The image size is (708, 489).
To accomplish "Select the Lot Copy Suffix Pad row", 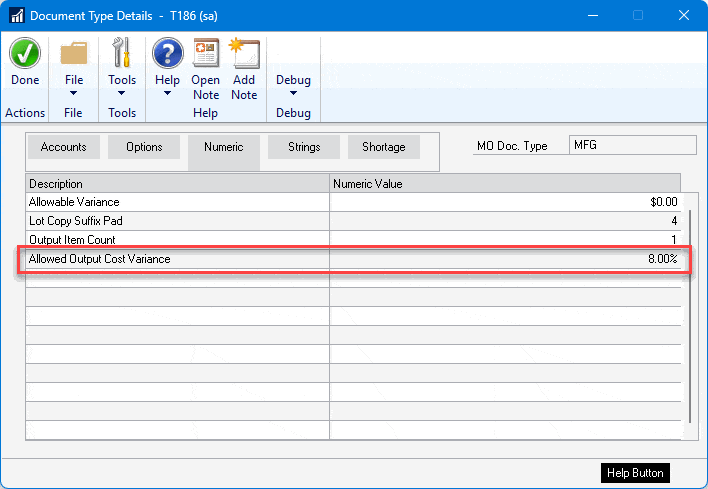I will click(x=177, y=221).
